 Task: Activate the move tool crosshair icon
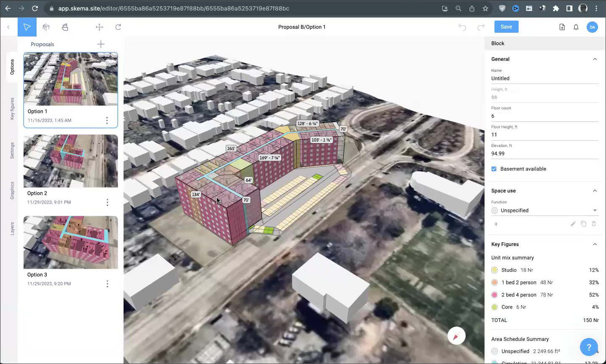click(x=99, y=27)
